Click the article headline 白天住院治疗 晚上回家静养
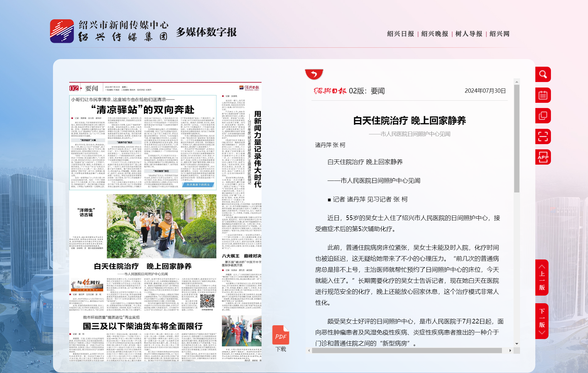The width and height of the screenshot is (588, 373). [409, 121]
